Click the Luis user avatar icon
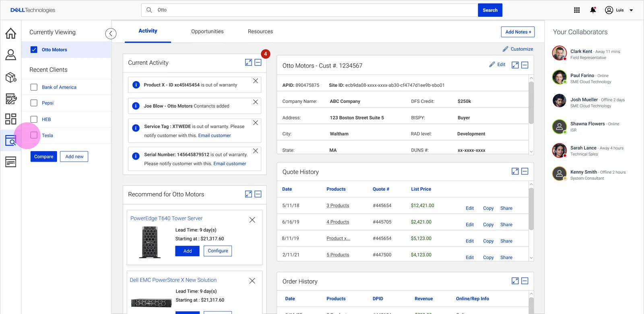This screenshot has width=644, height=314. tap(609, 10)
